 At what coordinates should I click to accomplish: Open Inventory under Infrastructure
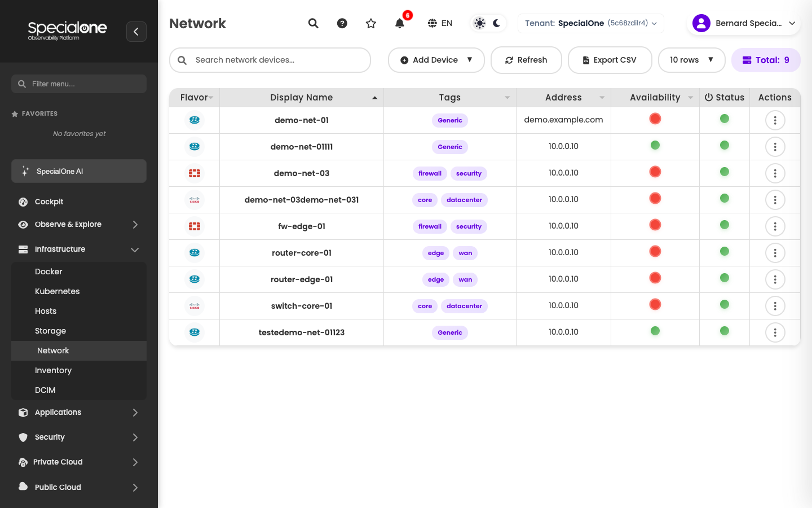tap(79, 370)
